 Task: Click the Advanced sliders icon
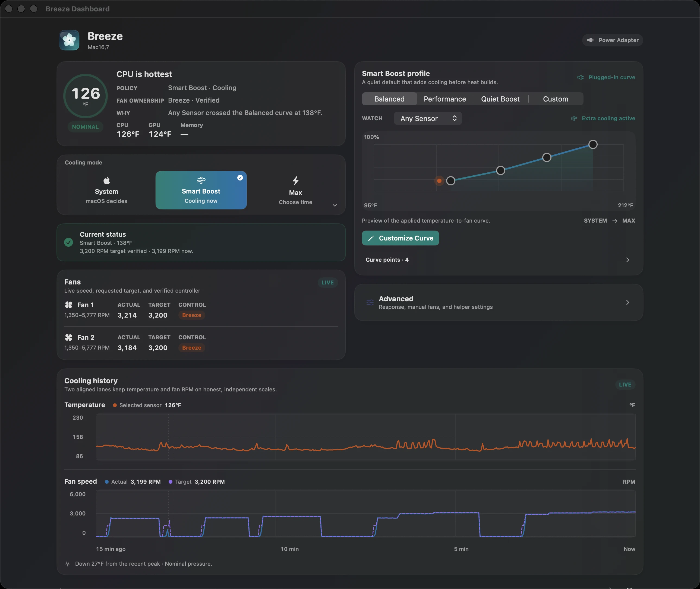tap(370, 303)
